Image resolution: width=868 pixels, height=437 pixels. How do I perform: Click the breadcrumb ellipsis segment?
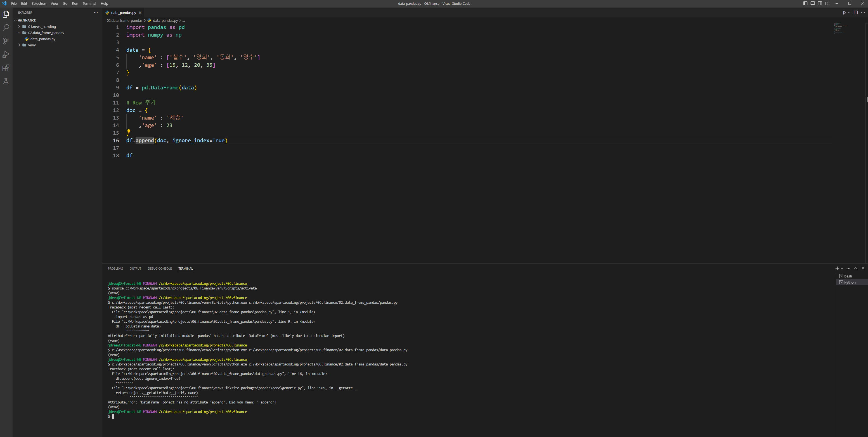tap(184, 21)
